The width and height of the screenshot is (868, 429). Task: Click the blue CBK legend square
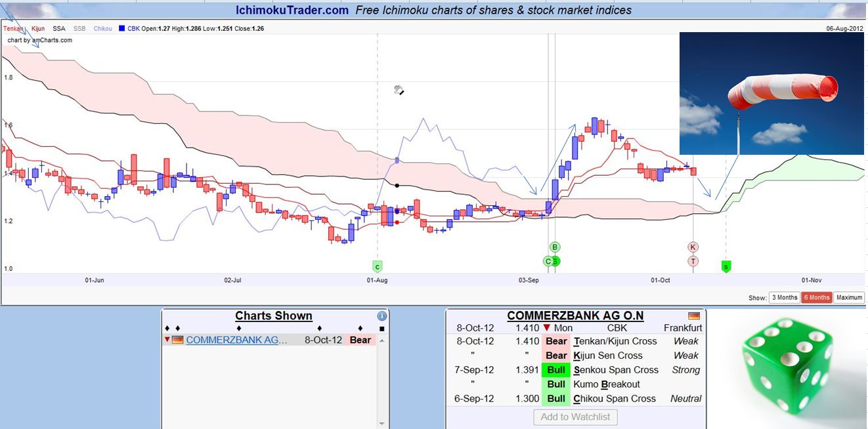pos(121,29)
